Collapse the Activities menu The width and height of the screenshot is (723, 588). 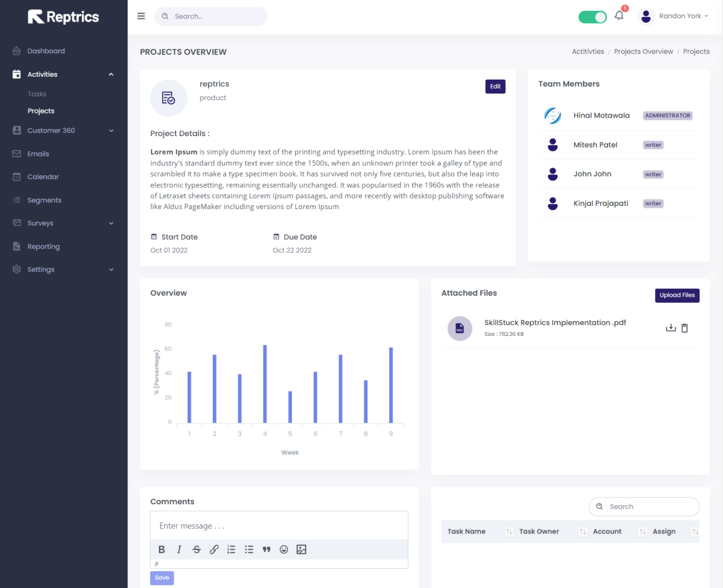coord(111,74)
